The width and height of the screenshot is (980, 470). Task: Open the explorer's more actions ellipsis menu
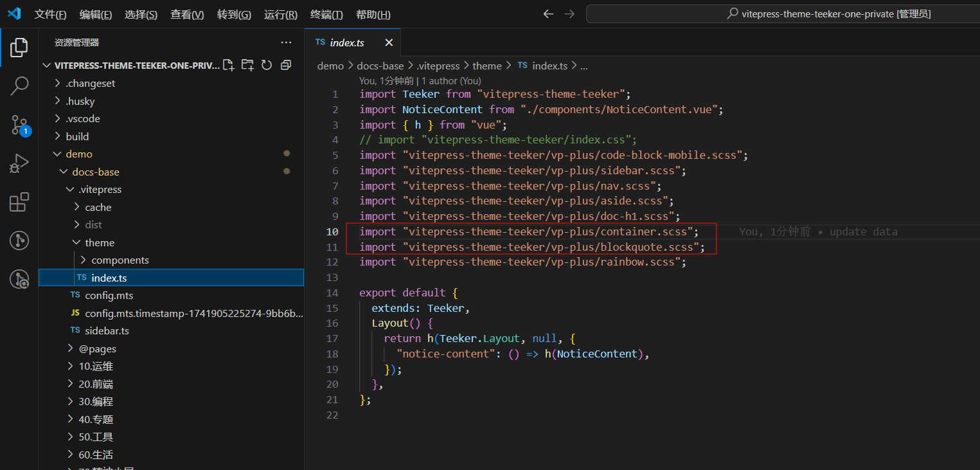(286, 42)
